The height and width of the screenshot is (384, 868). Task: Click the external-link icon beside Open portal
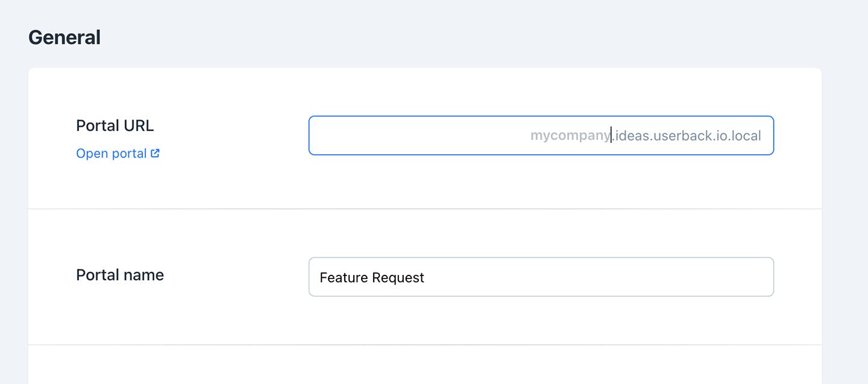tap(155, 153)
